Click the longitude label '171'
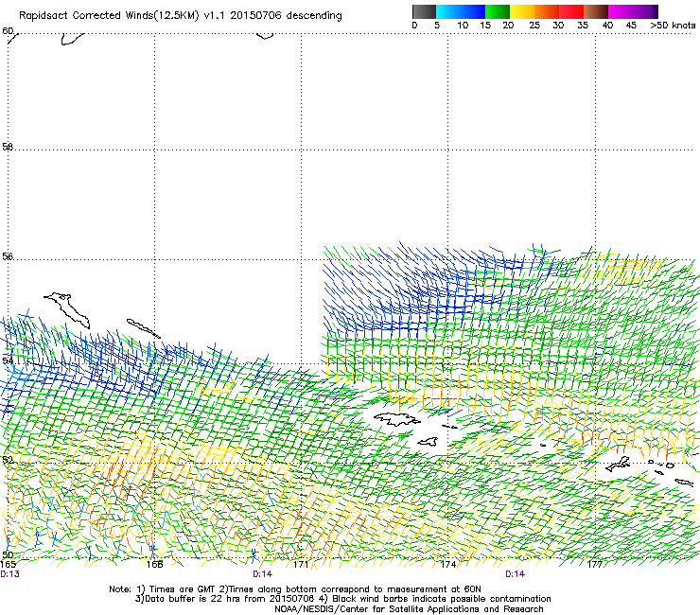 [x=301, y=564]
